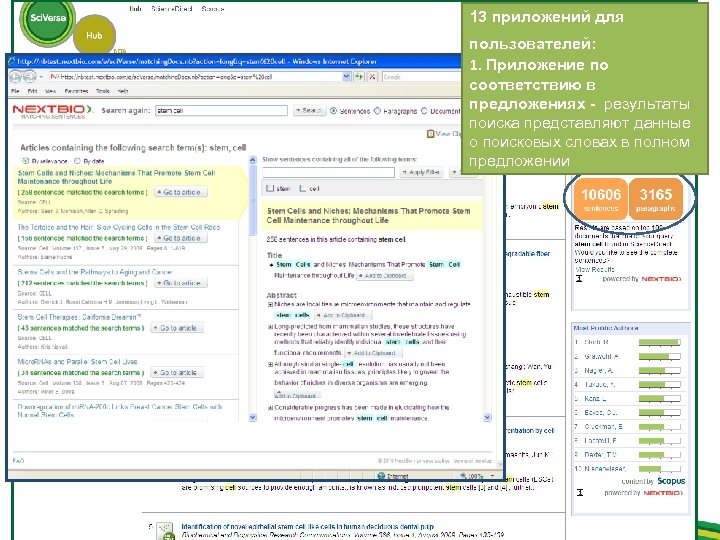
Task: Select the Sentences radio button
Action: click(x=334, y=111)
